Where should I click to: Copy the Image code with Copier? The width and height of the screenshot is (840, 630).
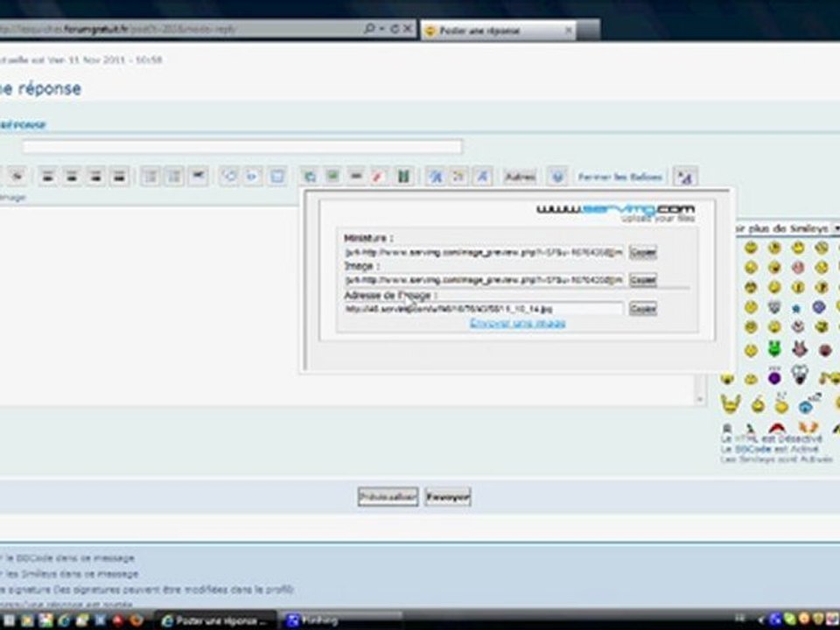pos(643,280)
